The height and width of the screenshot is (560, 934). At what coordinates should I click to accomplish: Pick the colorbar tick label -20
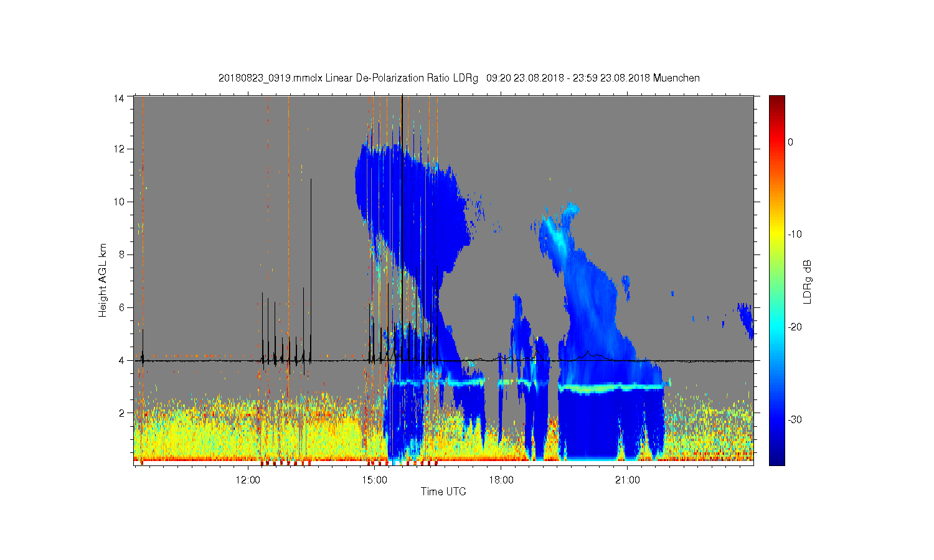coord(795,327)
